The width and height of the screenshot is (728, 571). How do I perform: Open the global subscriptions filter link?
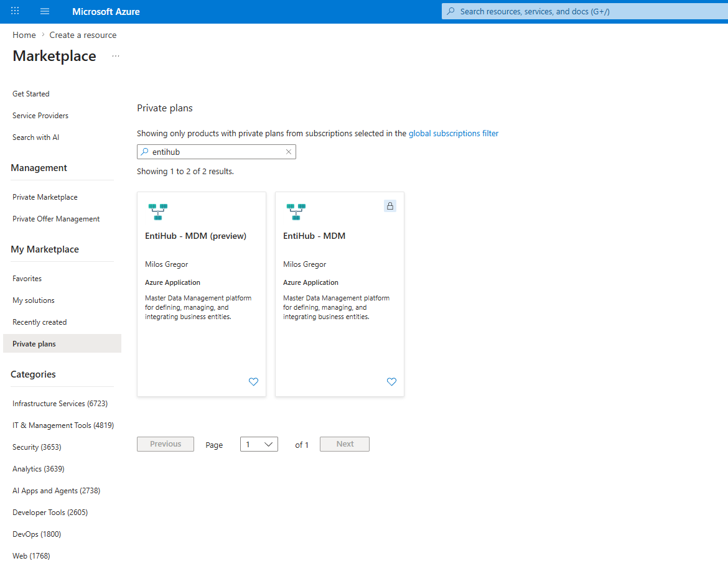click(x=454, y=134)
